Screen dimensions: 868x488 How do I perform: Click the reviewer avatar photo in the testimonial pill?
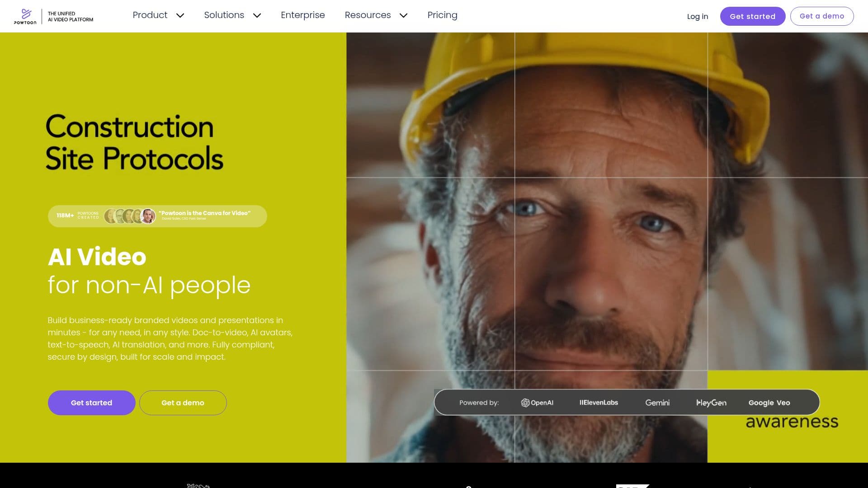tap(148, 216)
